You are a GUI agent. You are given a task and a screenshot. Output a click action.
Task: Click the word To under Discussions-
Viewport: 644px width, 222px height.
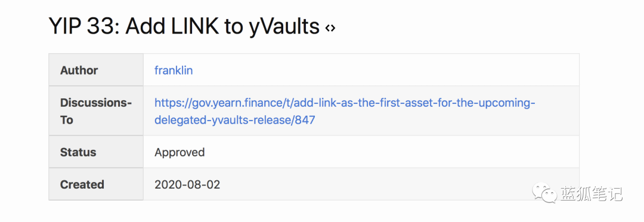67,120
